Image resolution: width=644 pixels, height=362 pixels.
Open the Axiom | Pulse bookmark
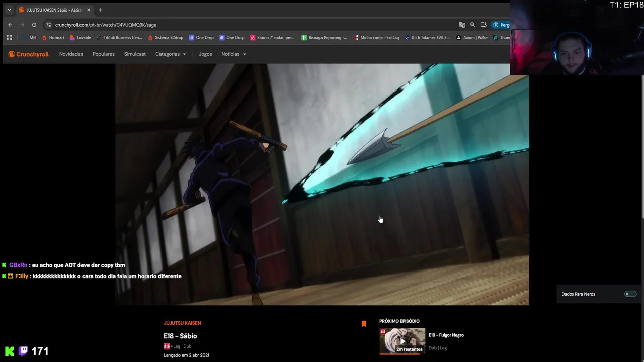tap(471, 38)
